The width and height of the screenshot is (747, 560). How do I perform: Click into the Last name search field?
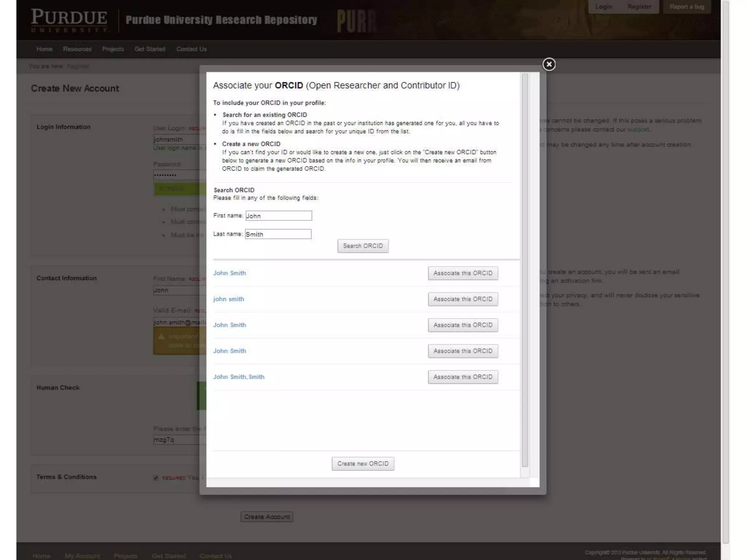coord(278,234)
